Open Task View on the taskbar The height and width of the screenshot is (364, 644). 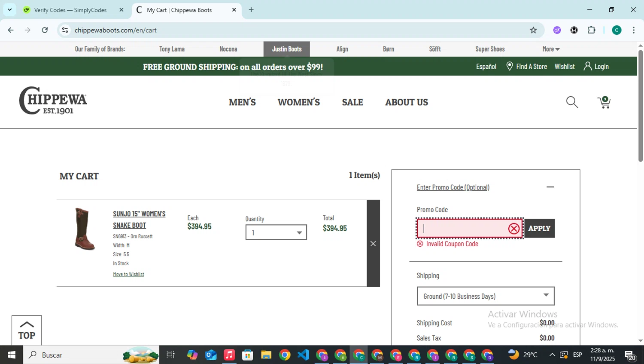point(170,355)
